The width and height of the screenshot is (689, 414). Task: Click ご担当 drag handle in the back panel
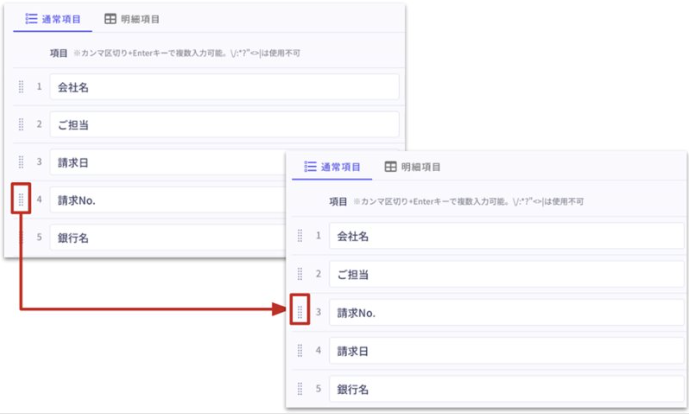(x=21, y=125)
